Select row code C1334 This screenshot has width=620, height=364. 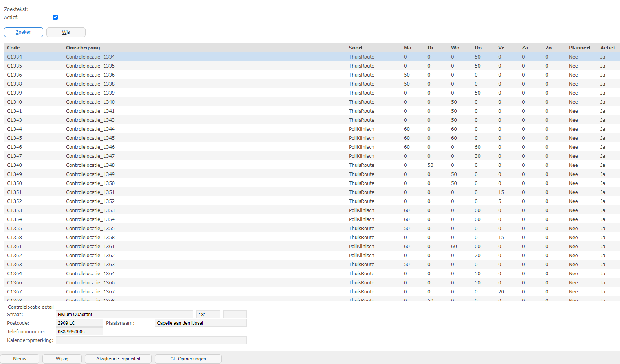pos(312,57)
